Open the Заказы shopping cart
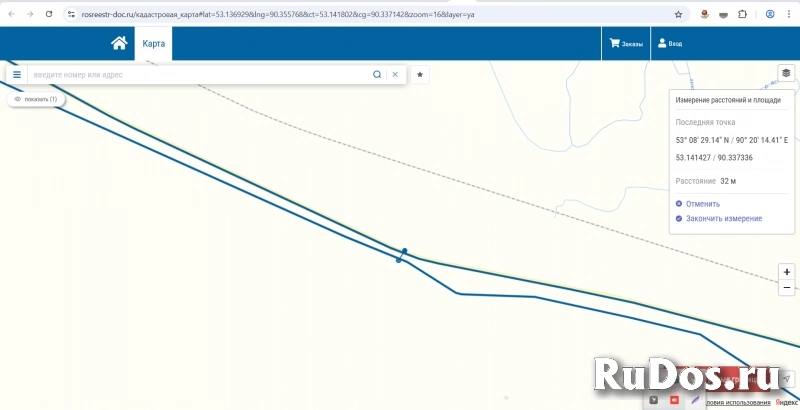The width and height of the screenshot is (800, 410). tap(626, 44)
